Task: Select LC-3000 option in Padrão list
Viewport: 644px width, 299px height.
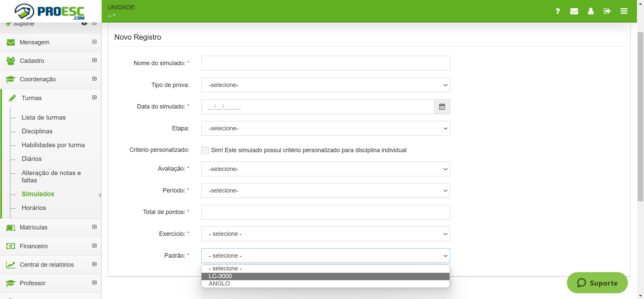Action: [x=325, y=276]
